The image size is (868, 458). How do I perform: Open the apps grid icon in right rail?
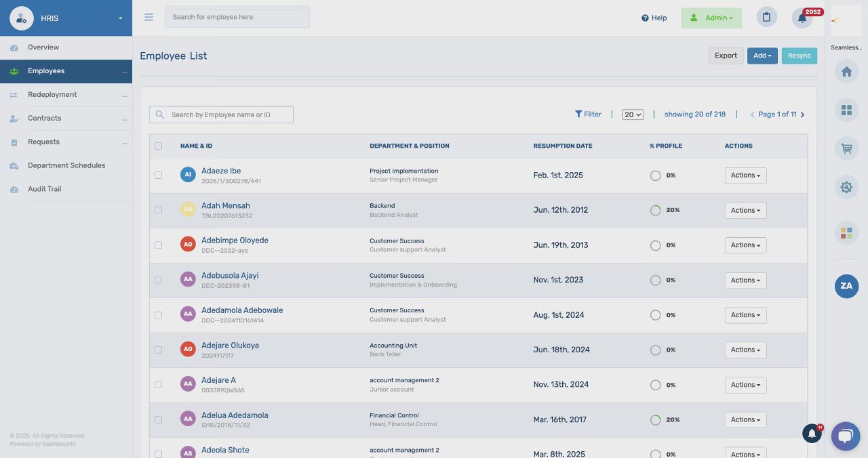point(846,110)
